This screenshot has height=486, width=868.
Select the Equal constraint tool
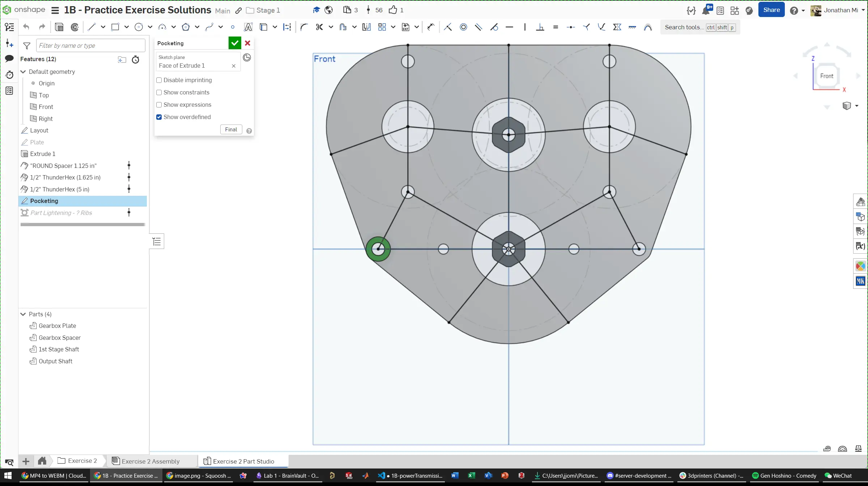556,27
